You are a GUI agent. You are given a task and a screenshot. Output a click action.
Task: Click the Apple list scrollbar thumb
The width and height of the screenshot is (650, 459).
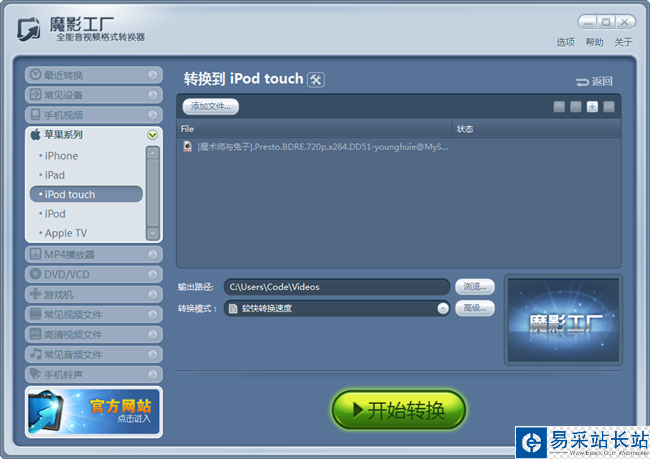[153, 193]
